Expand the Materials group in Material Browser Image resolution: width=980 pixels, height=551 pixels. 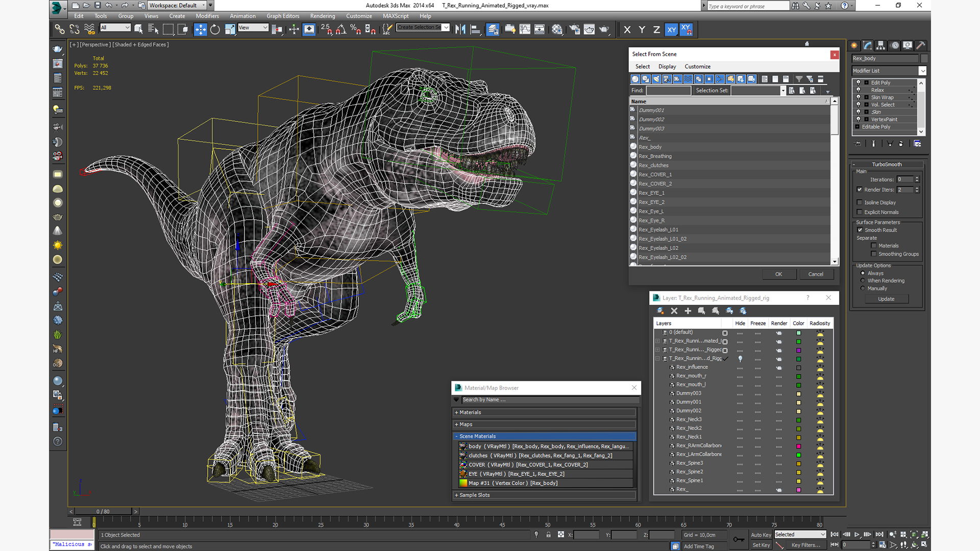[544, 412]
